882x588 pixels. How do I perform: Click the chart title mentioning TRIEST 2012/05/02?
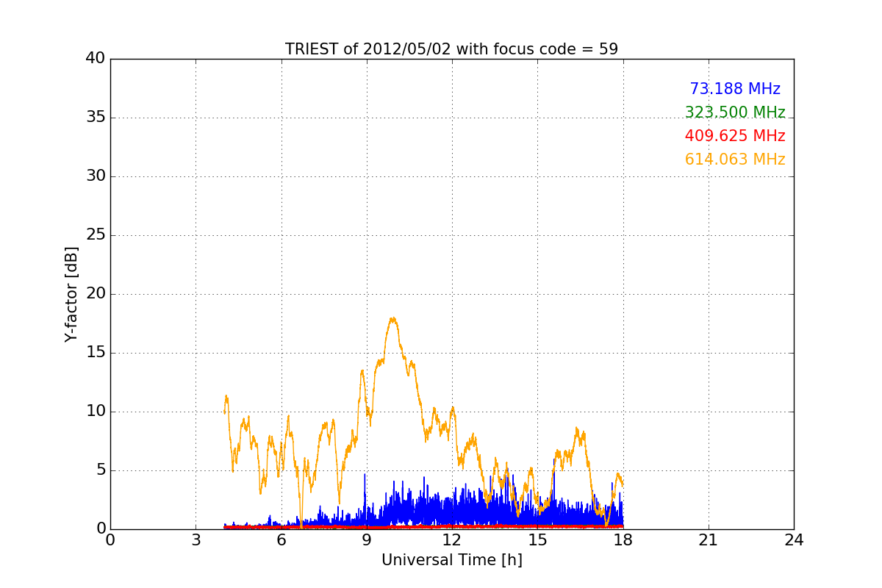[451, 49]
